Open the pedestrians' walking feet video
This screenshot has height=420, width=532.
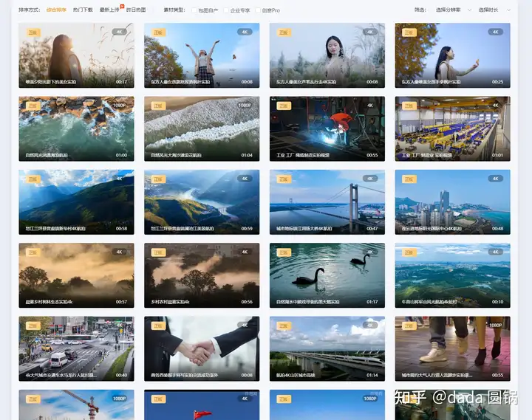click(x=453, y=348)
